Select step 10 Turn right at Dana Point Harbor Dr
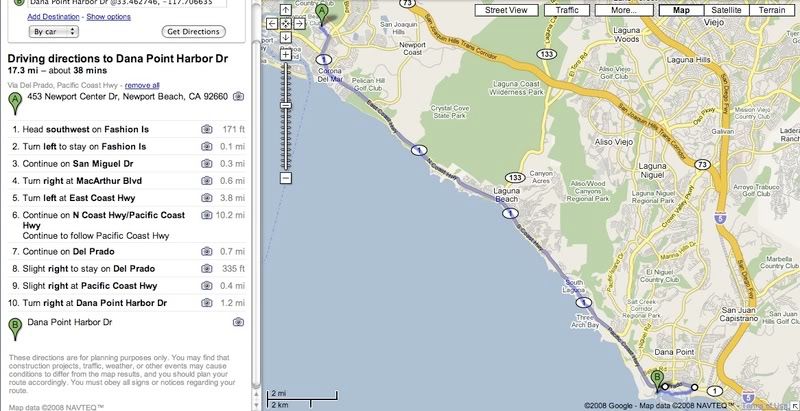800x411 pixels. point(127,303)
